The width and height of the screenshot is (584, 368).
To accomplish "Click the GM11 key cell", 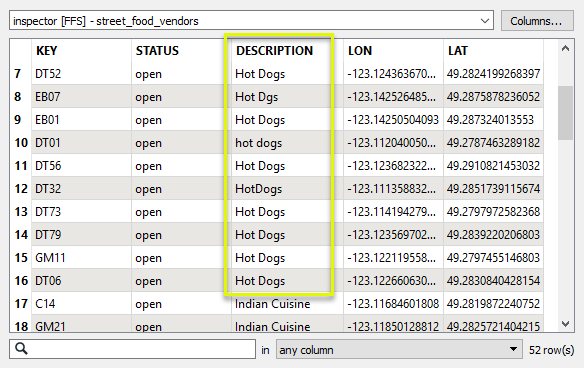I will [81, 258].
